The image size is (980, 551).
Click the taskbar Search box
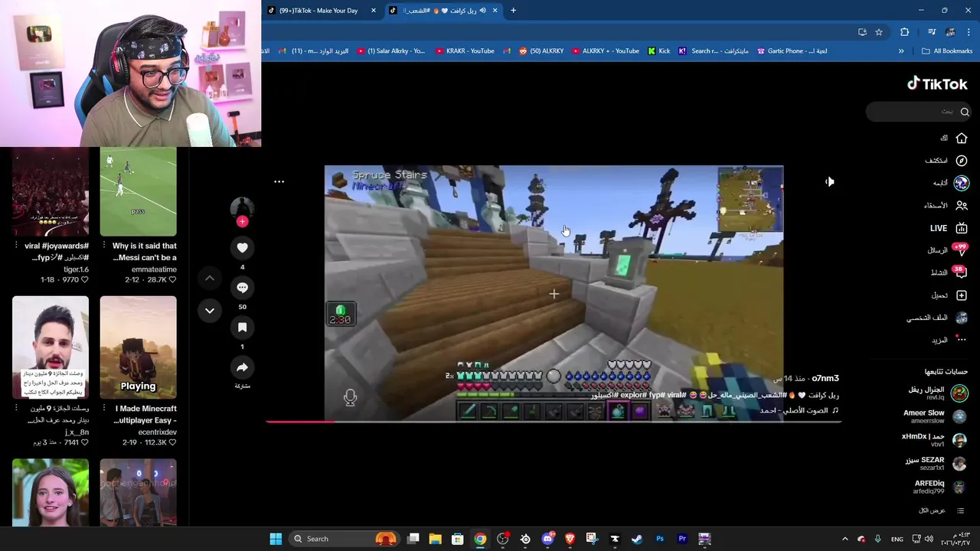coord(345,539)
